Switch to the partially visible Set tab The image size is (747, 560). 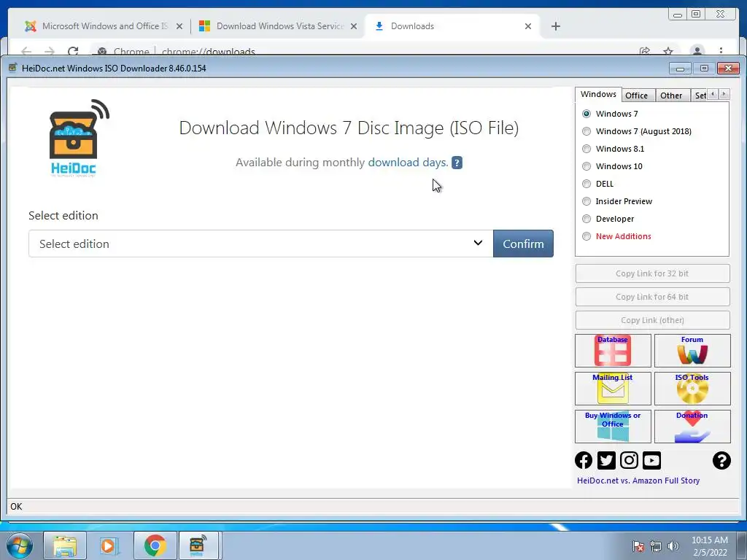700,96
